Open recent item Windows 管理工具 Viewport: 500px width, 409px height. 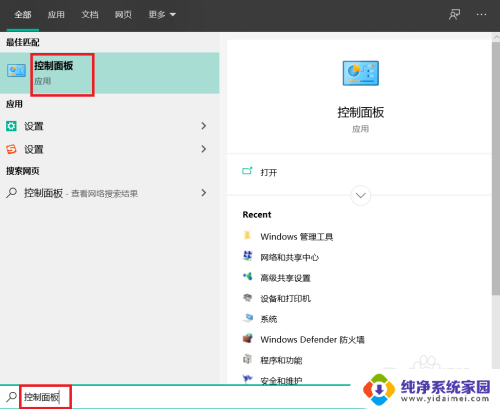[297, 237]
